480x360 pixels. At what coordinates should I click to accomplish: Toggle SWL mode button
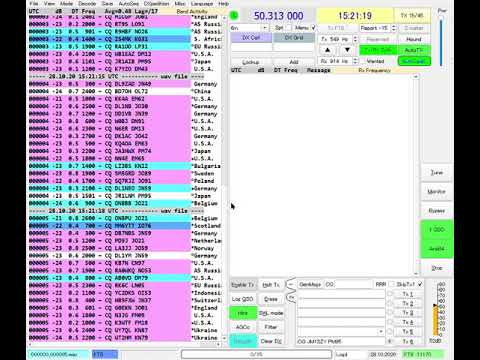[271, 313]
